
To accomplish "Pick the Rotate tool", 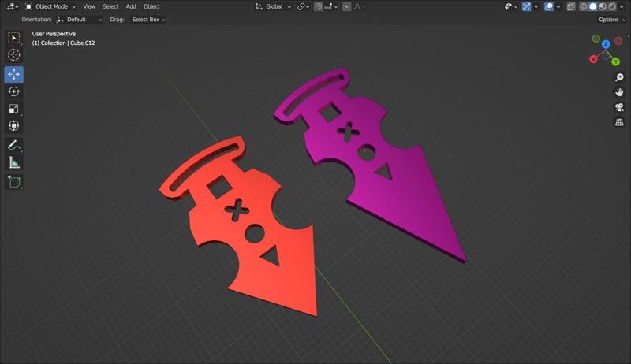I will tap(13, 91).
